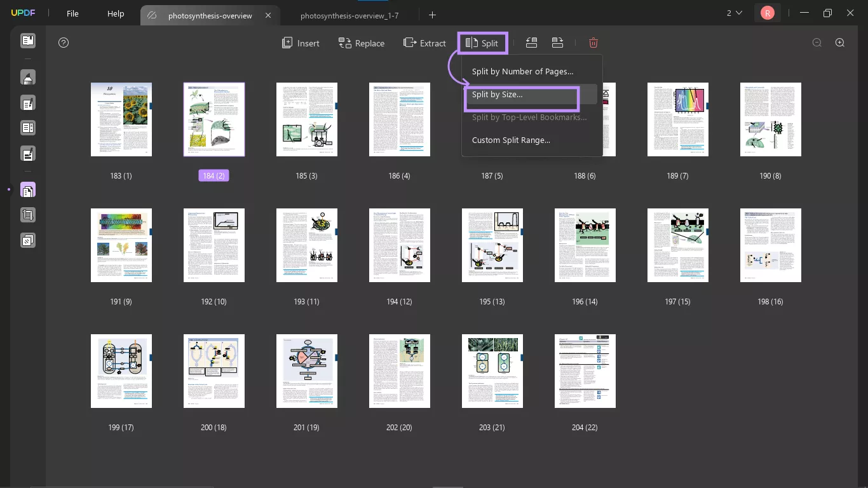Select page thumbnail 189 (7)
868x488 pixels.
[x=678, y=119]
